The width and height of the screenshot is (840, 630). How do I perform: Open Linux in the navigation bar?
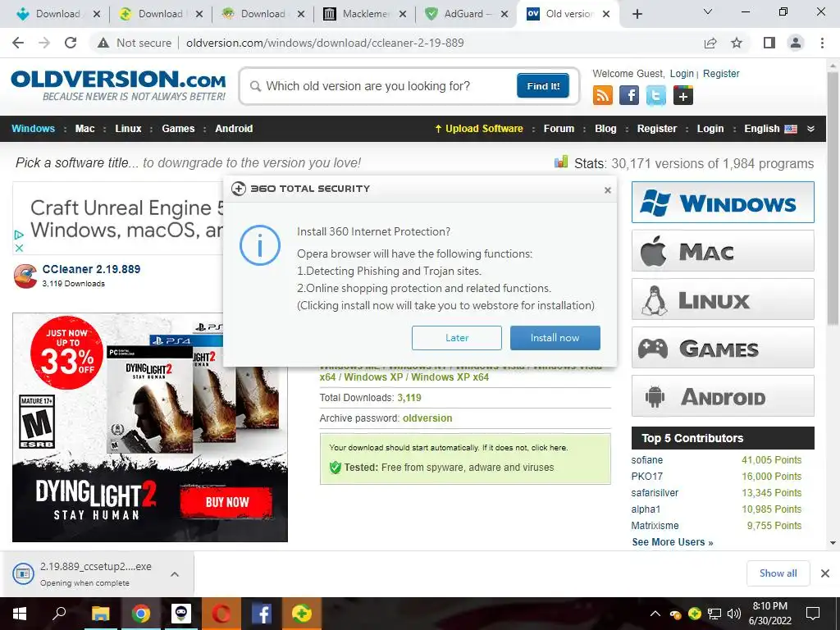128,129
